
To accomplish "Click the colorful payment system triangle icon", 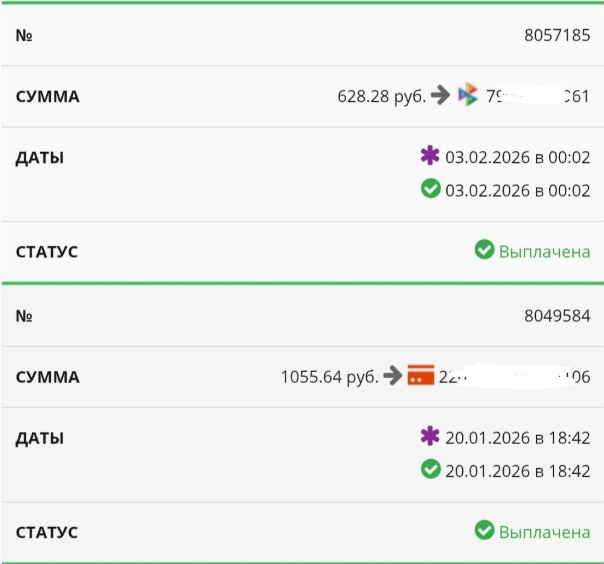I will [x=468, y=96].
